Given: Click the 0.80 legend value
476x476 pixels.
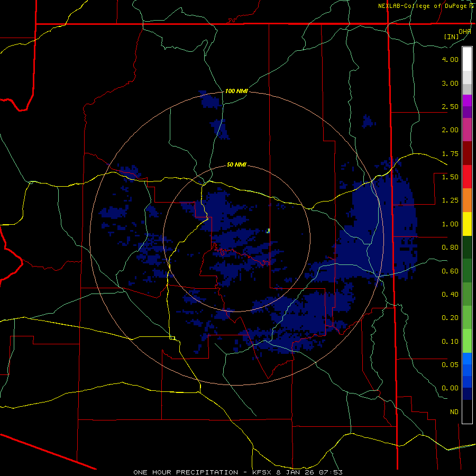Looking at the screenshot, I should 450,248.
